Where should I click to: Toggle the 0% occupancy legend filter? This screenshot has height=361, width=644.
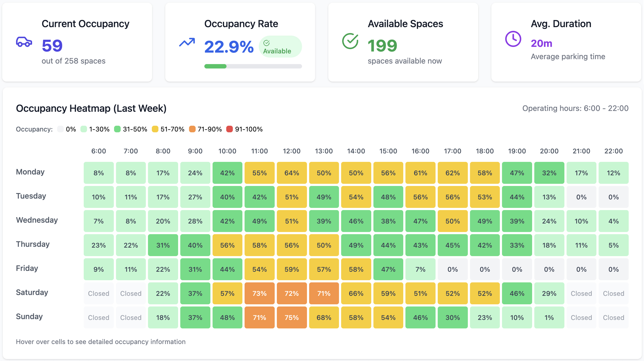61,129
